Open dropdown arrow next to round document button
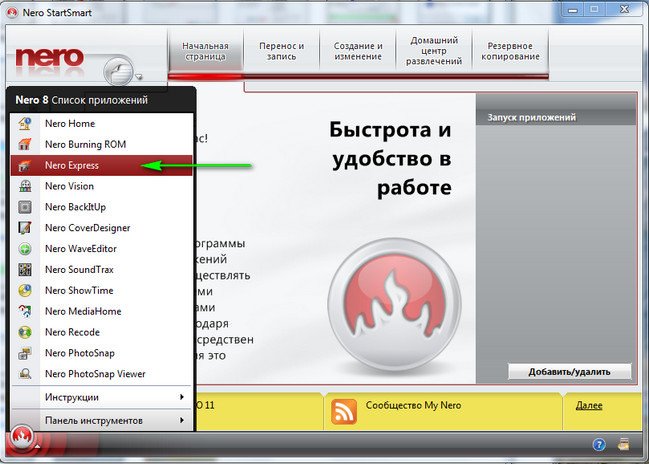Viewport: 649px width, 464px height. point(139,77)
